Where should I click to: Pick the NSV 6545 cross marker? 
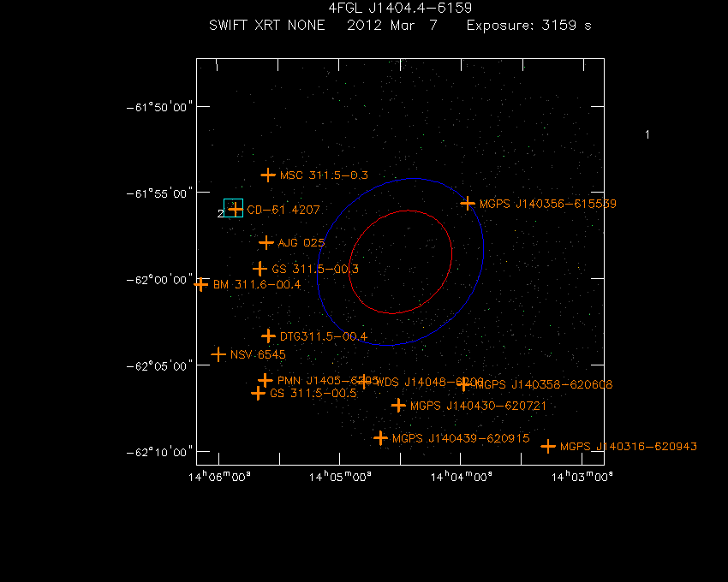tap(218, 354)
